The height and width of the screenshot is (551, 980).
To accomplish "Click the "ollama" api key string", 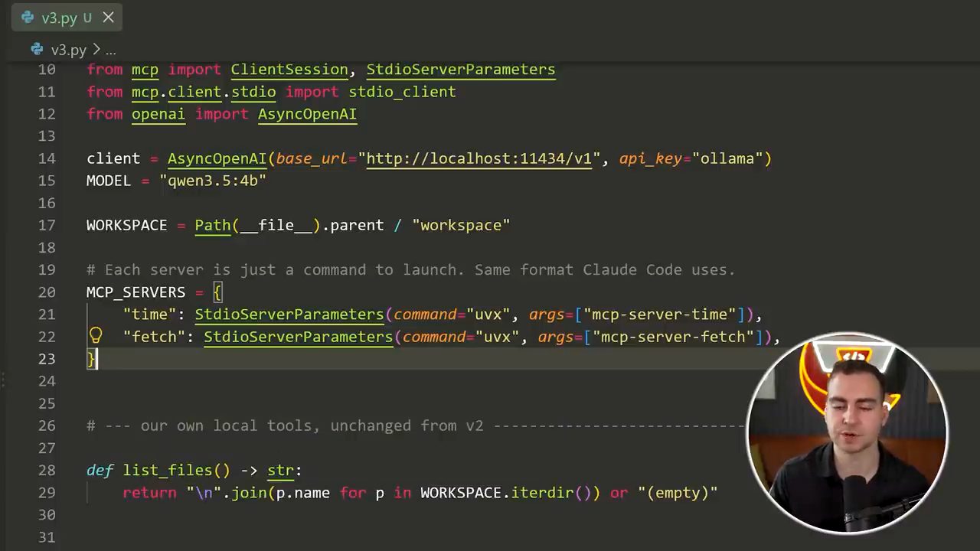I will click(x=727, y=158).
